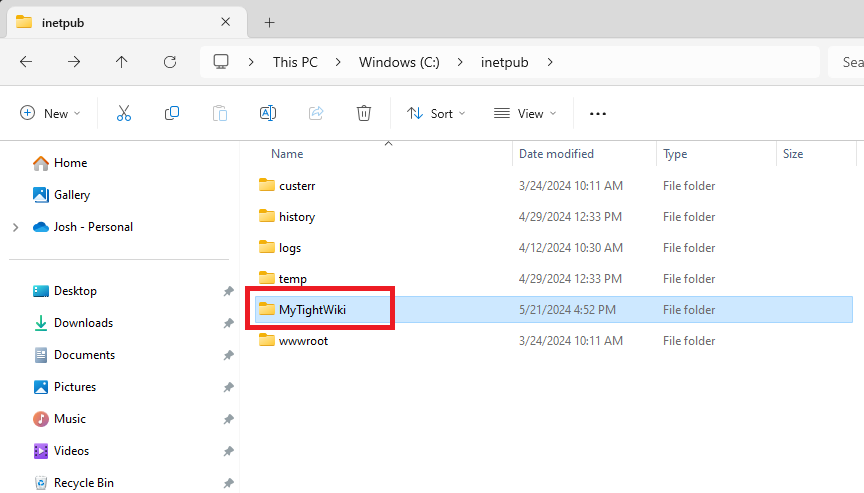Click the Delete trash can icon
Image resolution: width=864 pixels, height=493 pixels.
364,113
